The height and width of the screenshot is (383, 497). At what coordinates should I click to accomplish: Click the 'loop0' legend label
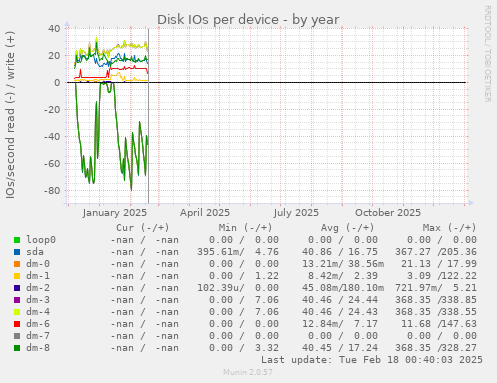tap(41, 240)
